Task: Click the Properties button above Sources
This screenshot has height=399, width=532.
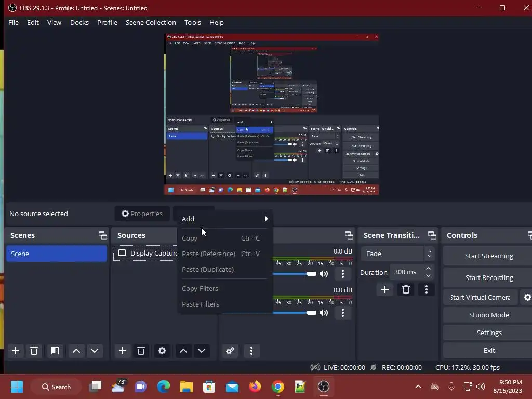Action: pos(142,214)
